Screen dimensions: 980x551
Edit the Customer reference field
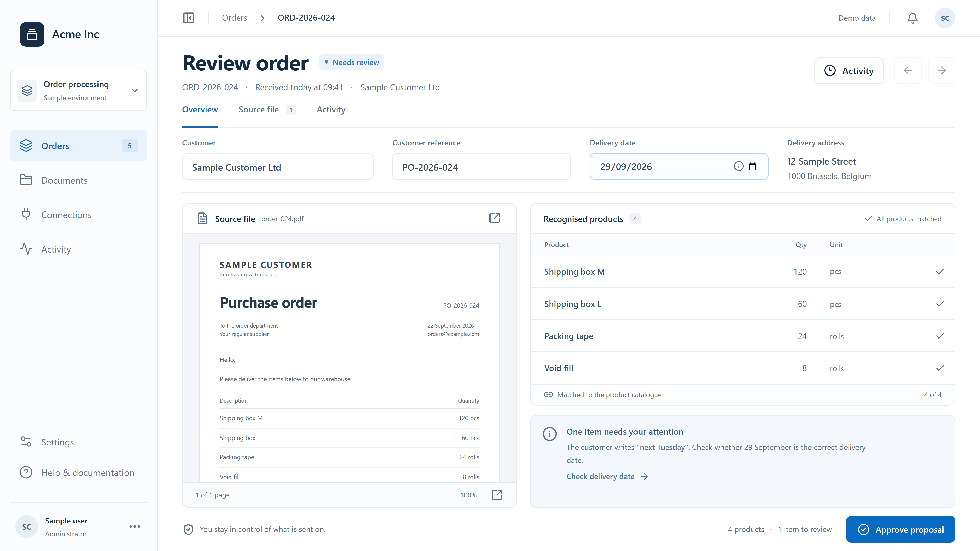[481, 167]
